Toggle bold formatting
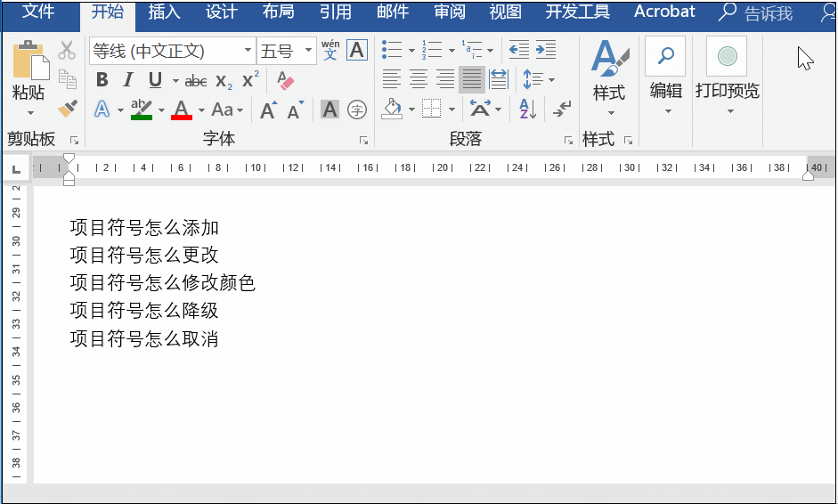This screenshot has width=838, height=504. [102, 80]
